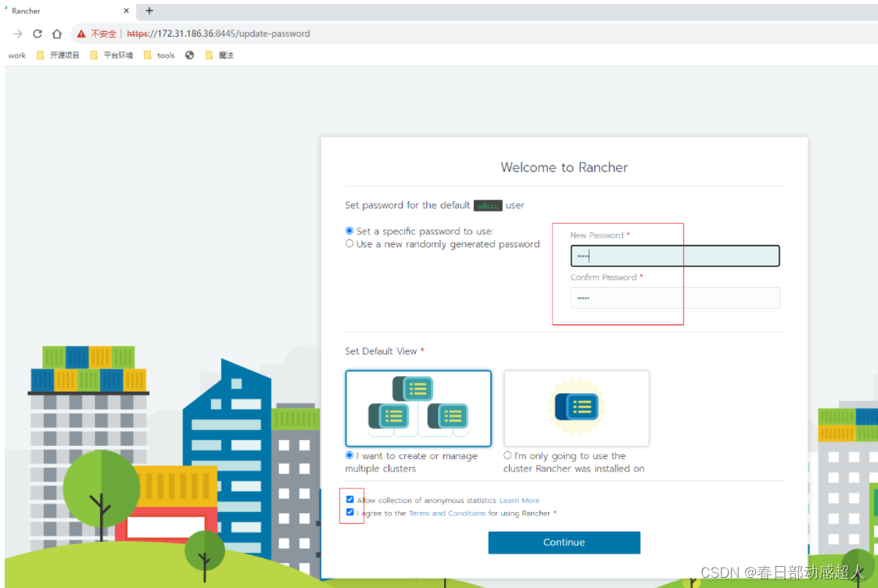Toggle agree to Terms and Conditions checkbox
The height and width of the screenshot is (588, 878).
tap(350, 512)
